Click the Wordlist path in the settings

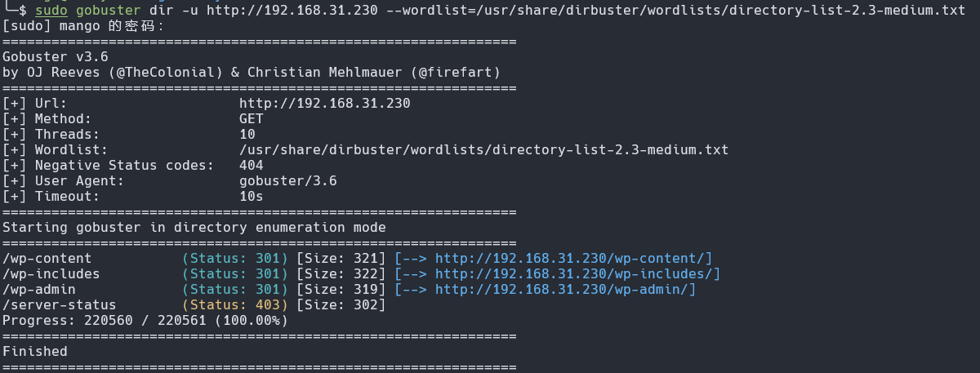point(483,150)
